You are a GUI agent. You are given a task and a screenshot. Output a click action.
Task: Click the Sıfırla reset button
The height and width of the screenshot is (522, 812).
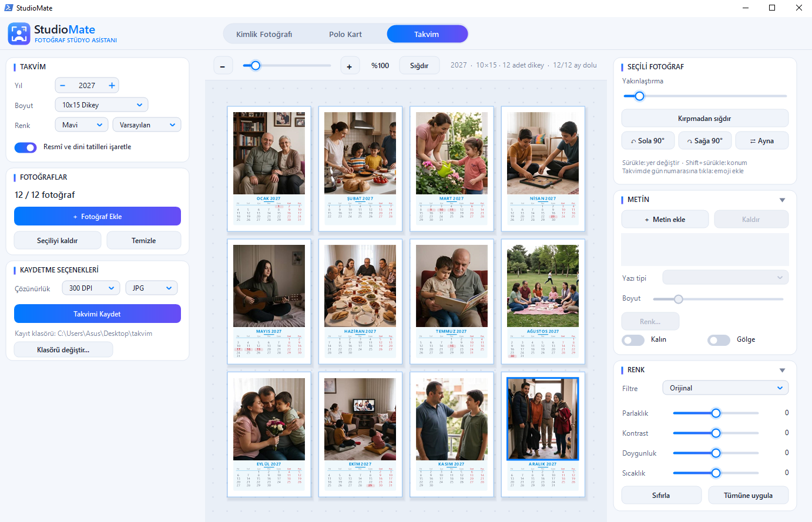pos(662,496)
